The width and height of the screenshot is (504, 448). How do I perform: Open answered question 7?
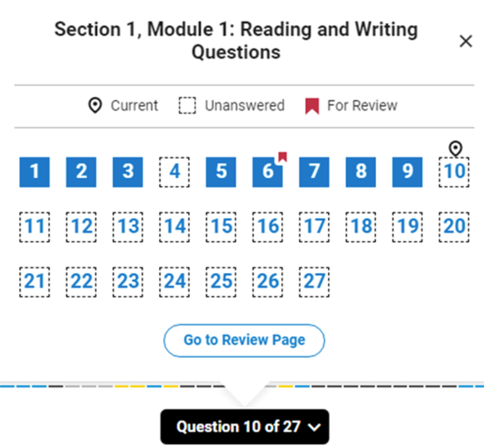coord(314,172)
